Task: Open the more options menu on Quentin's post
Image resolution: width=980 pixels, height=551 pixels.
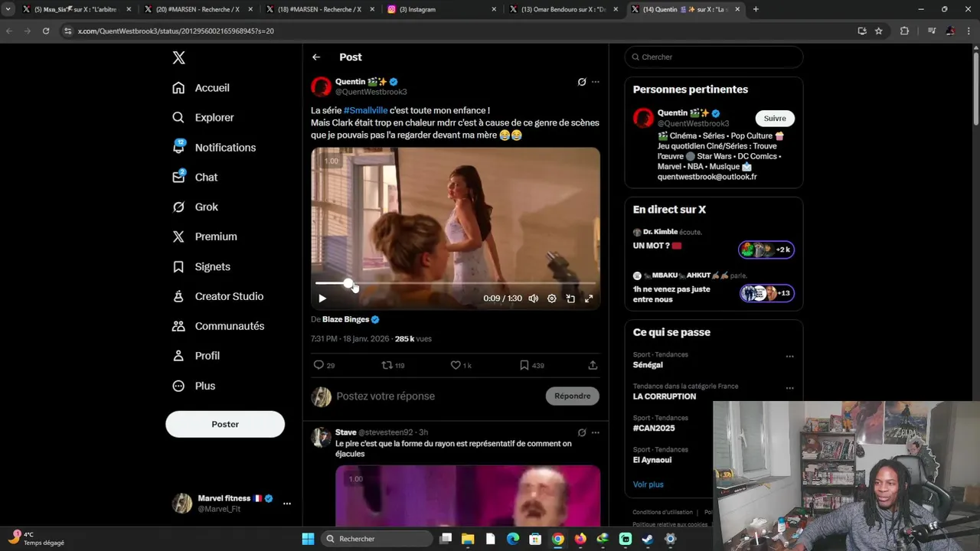Action: click(x=596, y=82)
